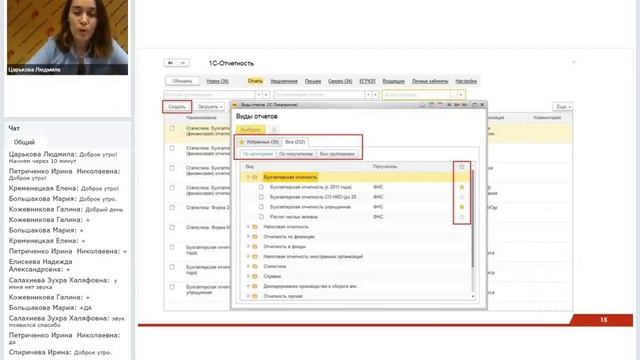Select the Общий chat tab

tap(25, 142)
